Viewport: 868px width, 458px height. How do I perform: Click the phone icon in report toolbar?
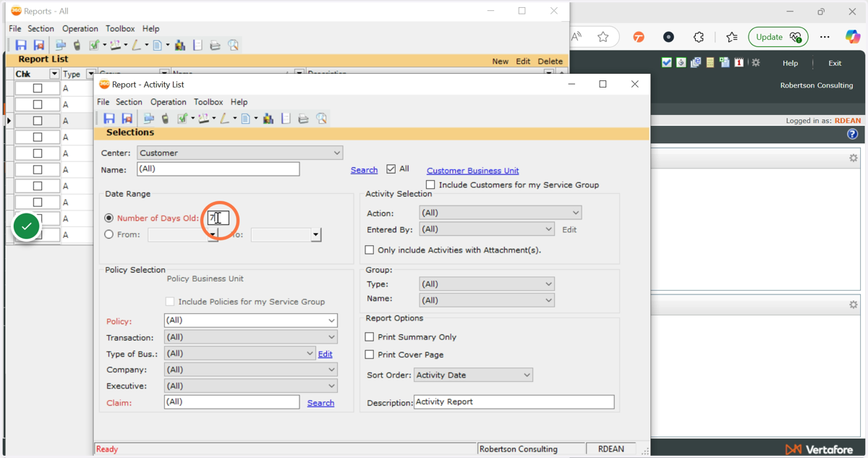(x=166, y=119)
